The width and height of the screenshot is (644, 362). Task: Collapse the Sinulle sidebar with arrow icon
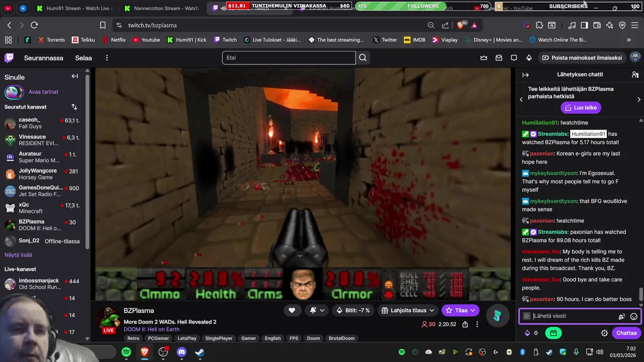tap(74, 76)
